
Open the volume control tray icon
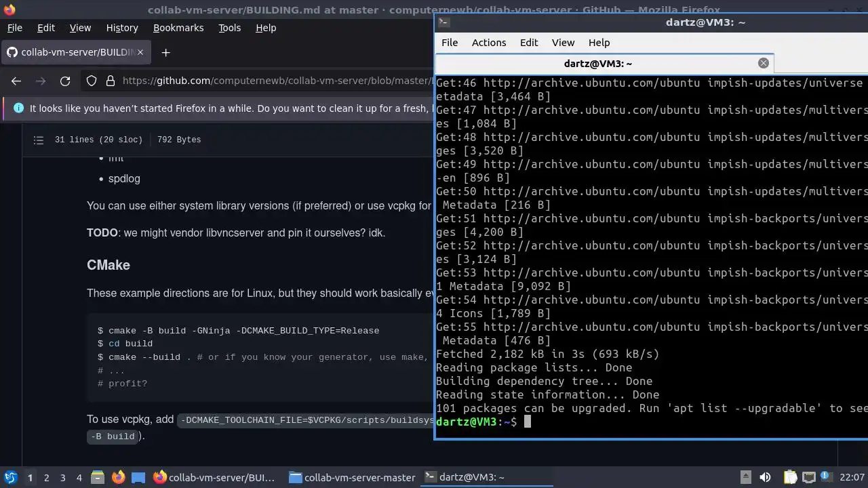(x=765, y=477)
